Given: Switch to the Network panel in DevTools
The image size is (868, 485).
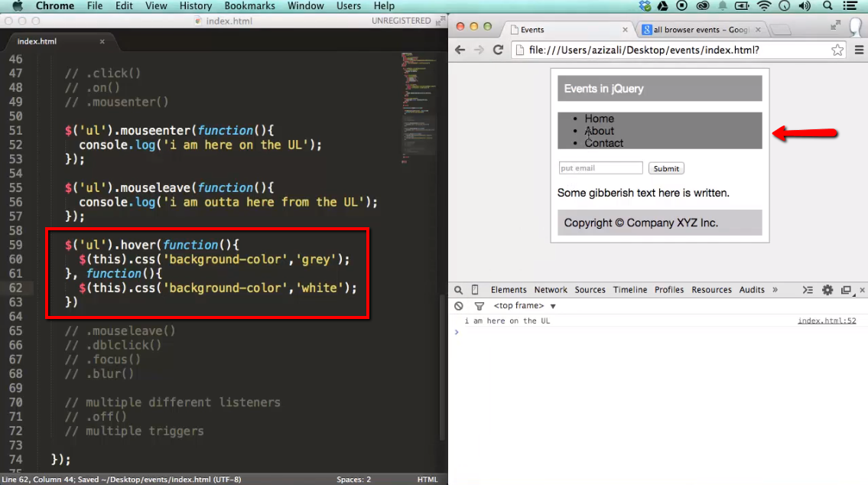Looking at the screenshot, I should (x=550, y=290).
